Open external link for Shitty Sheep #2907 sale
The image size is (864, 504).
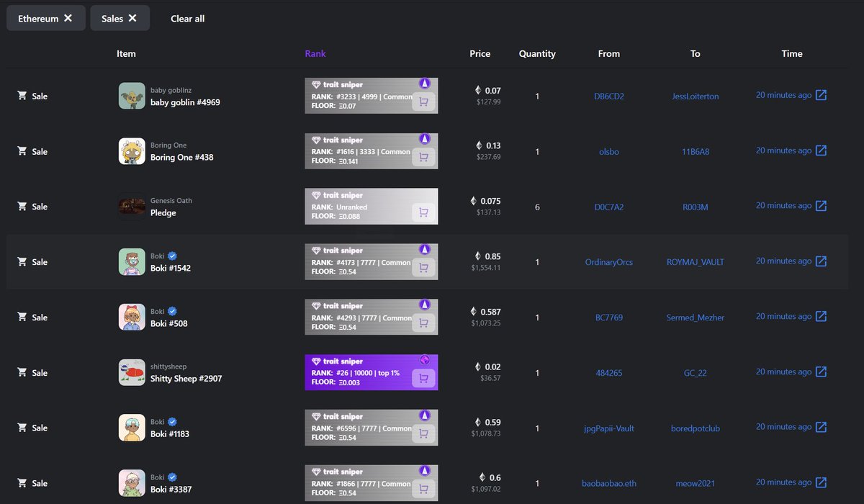pos(821,372)
